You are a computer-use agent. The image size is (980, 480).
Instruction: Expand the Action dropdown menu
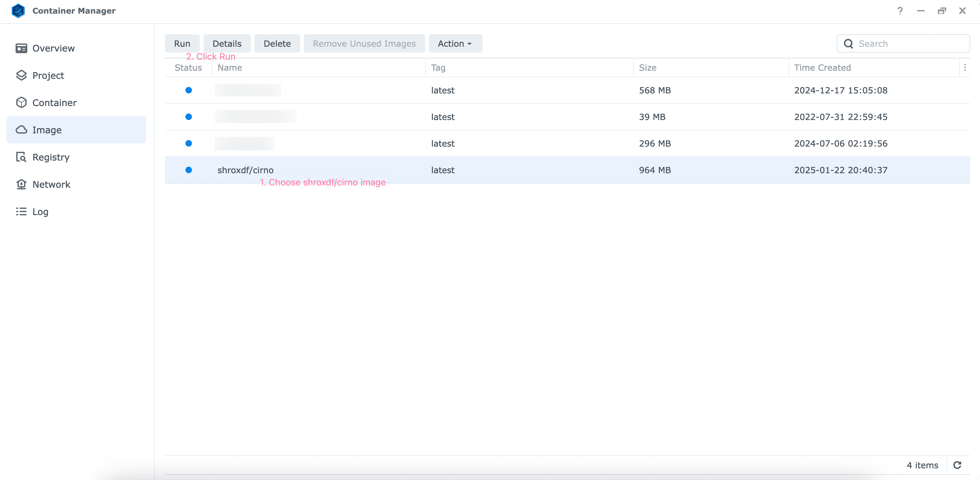coord(455,44)
